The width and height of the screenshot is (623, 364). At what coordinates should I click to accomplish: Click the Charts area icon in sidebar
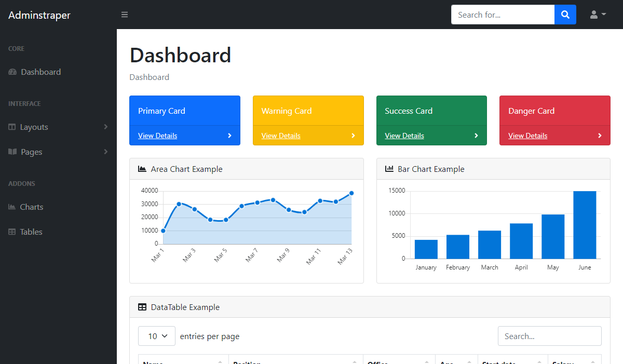[x=12, y=207]
